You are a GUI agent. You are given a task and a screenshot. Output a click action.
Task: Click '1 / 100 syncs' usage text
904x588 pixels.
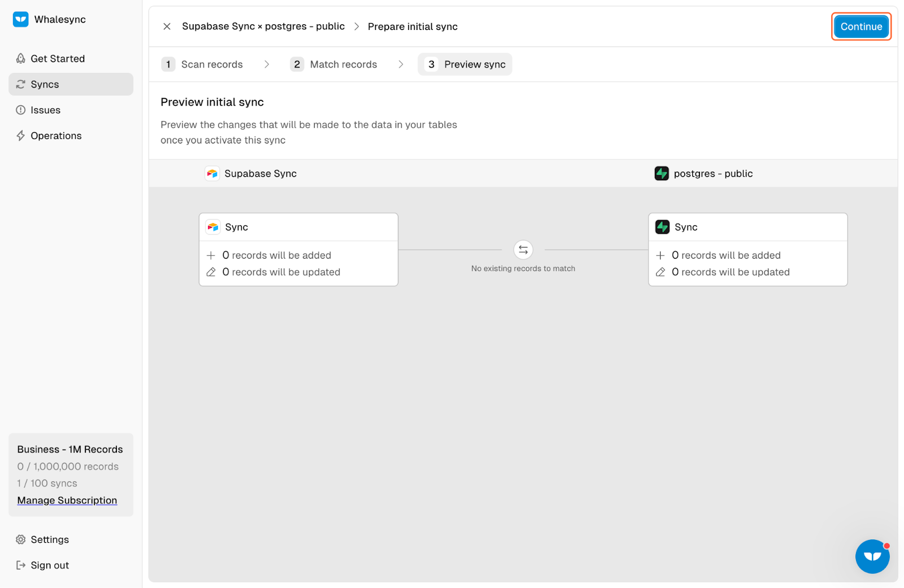[x=47, y=484]
